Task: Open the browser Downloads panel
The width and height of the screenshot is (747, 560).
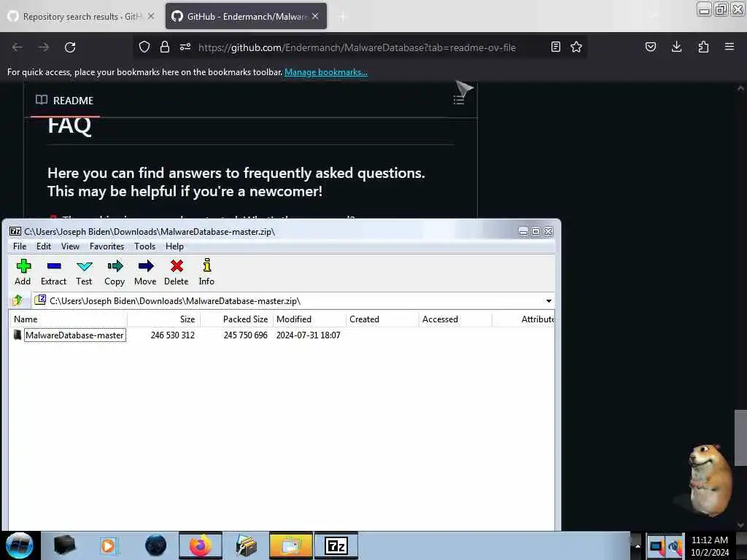Action: [x=676, y=47]
